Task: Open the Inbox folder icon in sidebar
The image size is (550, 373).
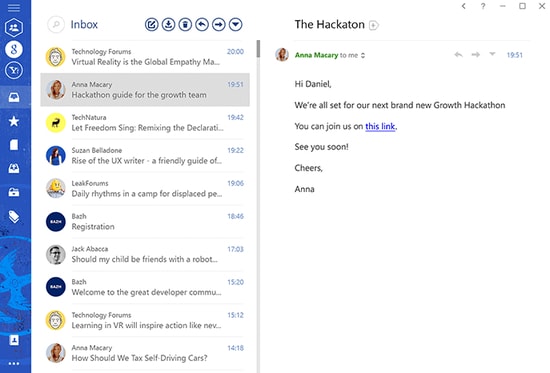Action: (x=14, y=97)
